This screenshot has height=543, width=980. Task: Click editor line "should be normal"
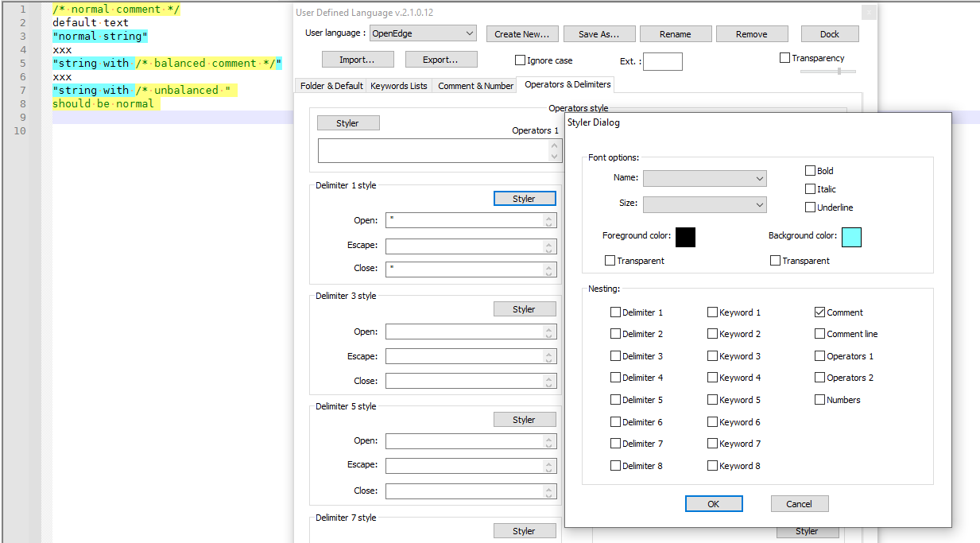(103, 103)
